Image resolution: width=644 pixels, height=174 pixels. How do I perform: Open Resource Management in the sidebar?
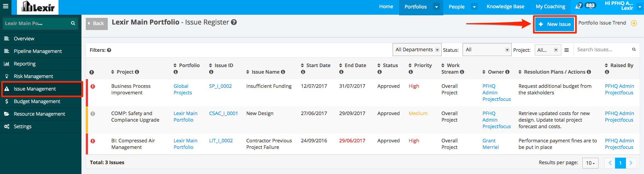coord(41,114)
